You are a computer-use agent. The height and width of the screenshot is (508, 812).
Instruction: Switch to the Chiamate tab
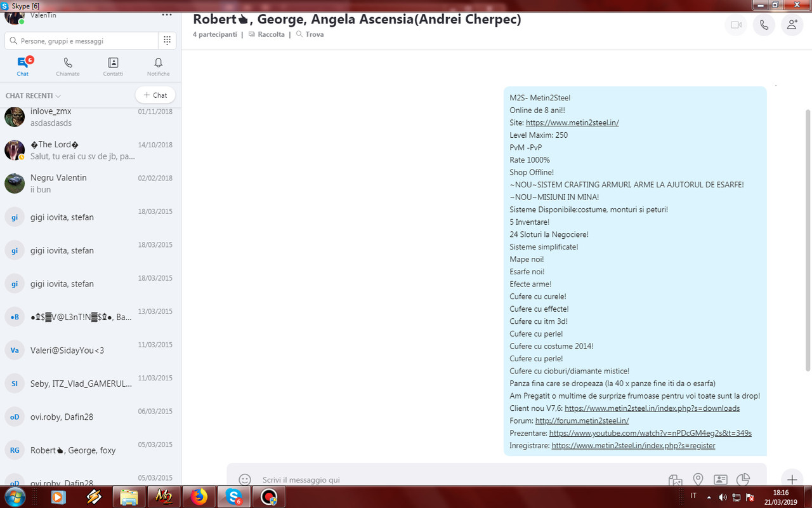click(68, 66)
